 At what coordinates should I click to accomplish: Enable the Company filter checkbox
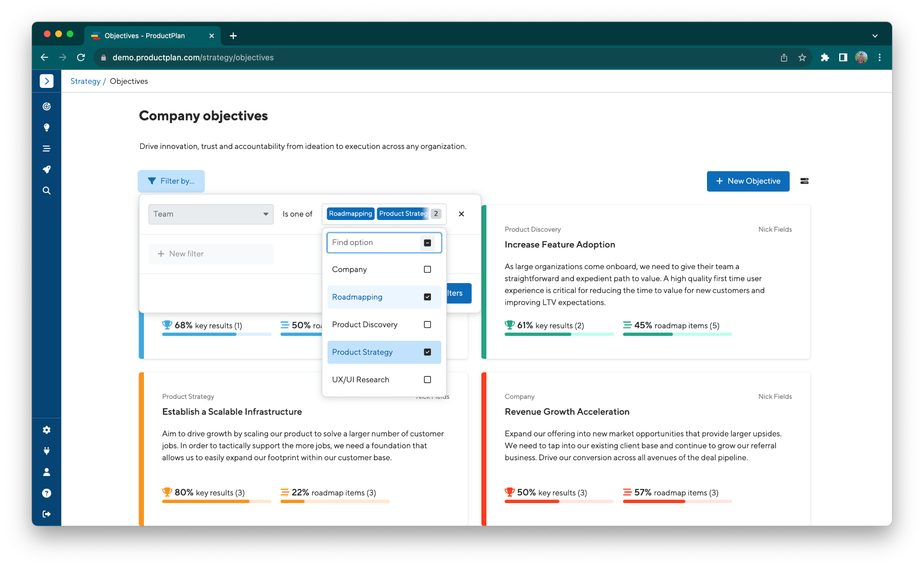tap(427, 269)
